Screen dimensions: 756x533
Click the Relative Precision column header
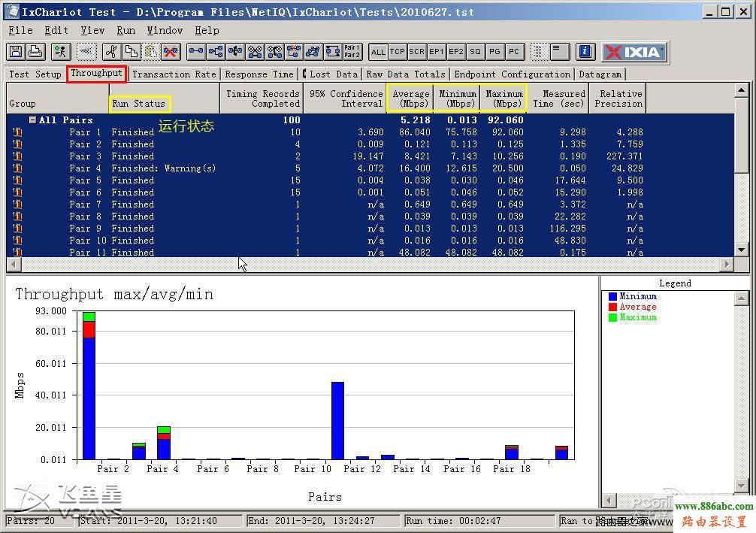(617, 98)
